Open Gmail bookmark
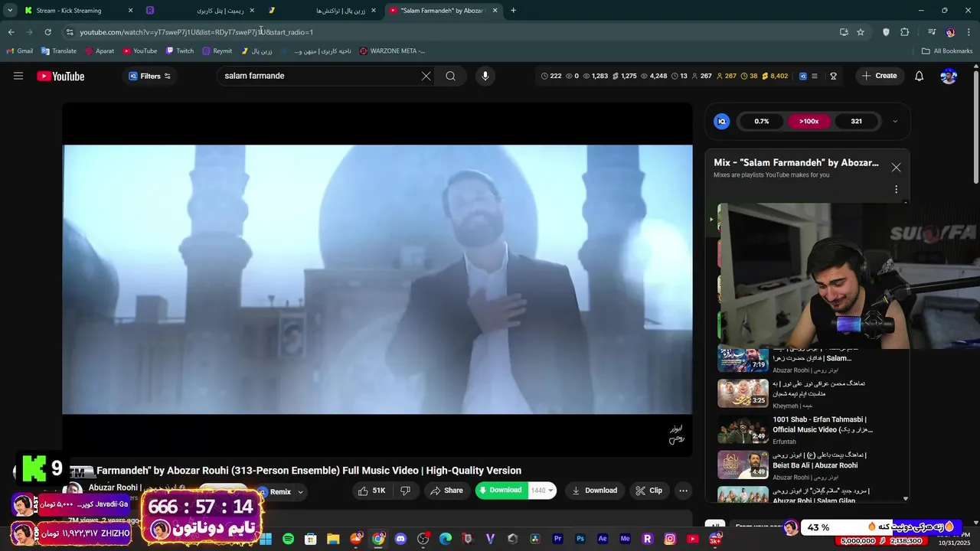Image resolution: width=980 pixels, height=551 pixels. click(x=20, y=51)
